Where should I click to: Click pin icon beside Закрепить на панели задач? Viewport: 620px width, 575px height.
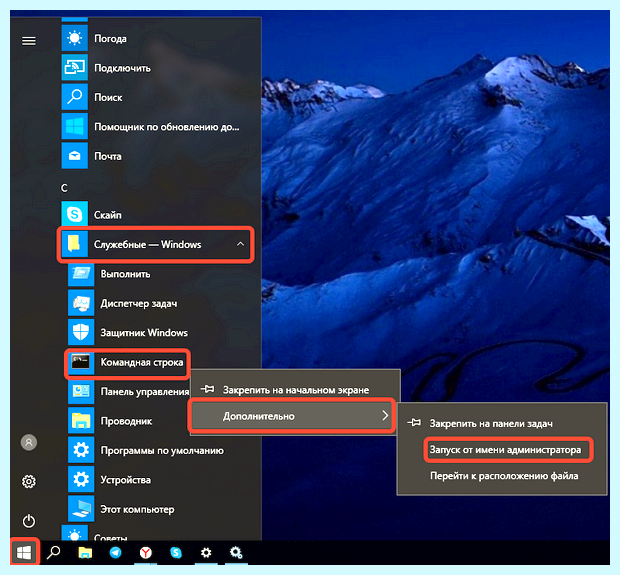[414, 422]
